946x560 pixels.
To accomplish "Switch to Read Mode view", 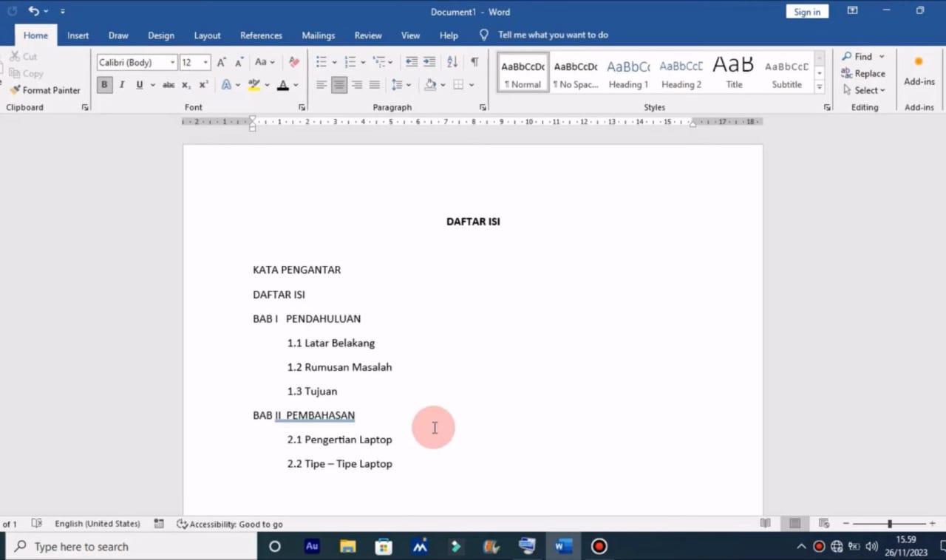I will (x=766, y=523).
